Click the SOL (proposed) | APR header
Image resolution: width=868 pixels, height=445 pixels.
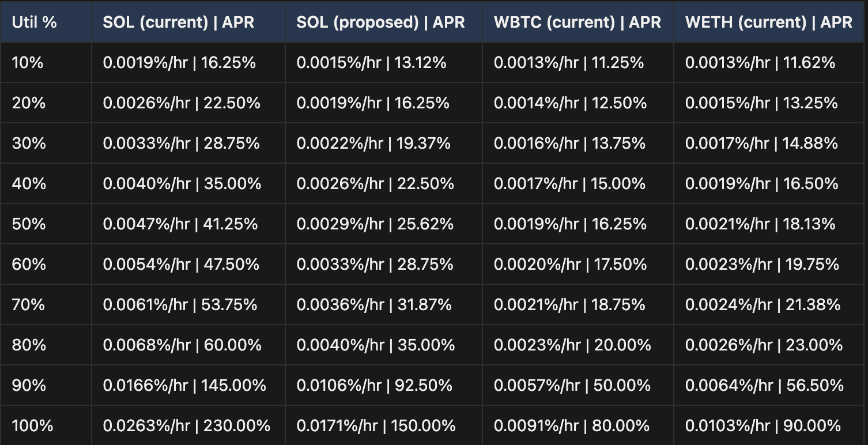tap(380, 22)
